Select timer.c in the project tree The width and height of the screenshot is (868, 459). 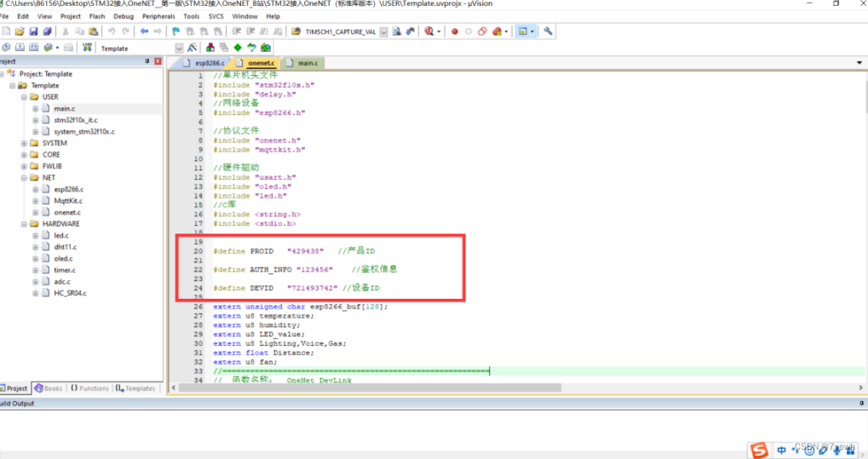click(65, 270)
